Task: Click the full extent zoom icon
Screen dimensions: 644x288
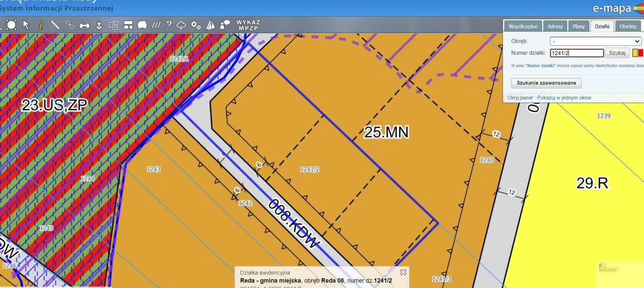Action: point(11,25)
